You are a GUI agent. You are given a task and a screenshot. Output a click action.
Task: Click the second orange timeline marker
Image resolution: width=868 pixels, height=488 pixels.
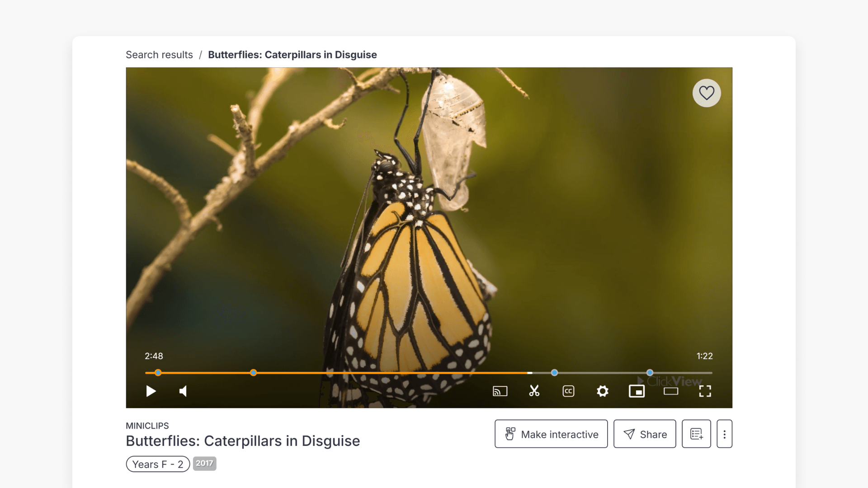click(x=254, y=373)
